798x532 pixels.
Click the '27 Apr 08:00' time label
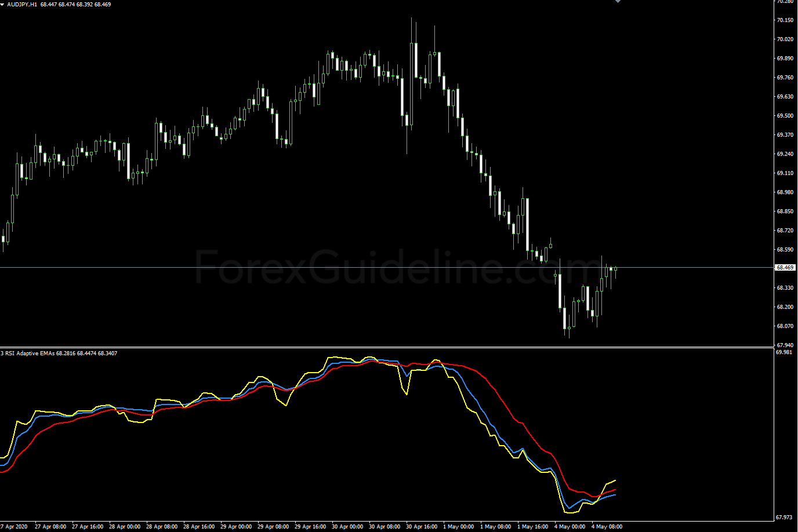pyautogui.click(x=50, y=527)
